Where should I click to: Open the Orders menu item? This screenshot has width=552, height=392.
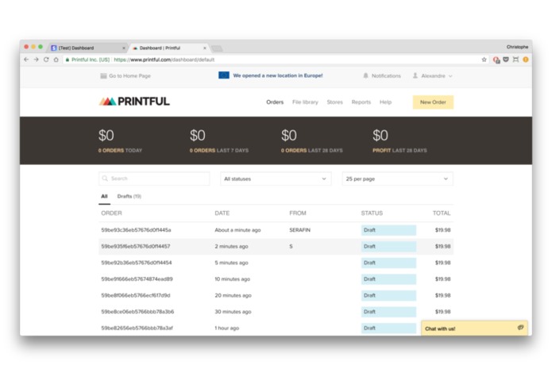275,102
